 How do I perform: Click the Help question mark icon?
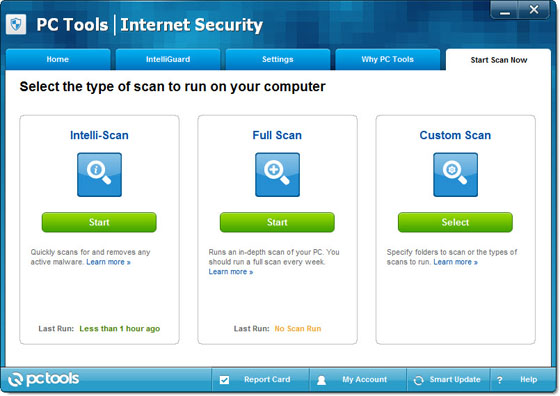(x=500, y=380)
